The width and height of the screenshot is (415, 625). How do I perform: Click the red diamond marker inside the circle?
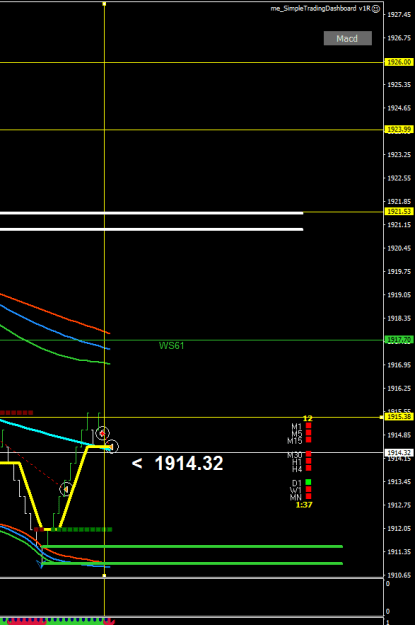pos(103,433)
